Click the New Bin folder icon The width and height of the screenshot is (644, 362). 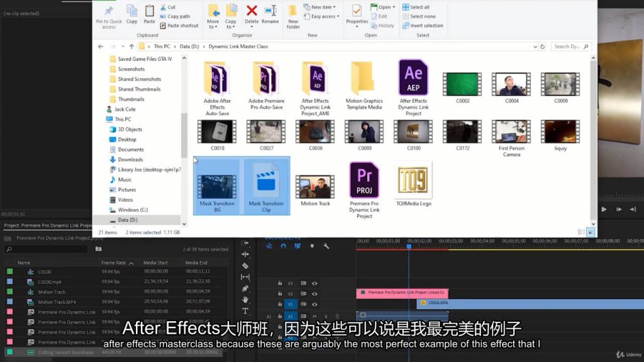(99, 249)
